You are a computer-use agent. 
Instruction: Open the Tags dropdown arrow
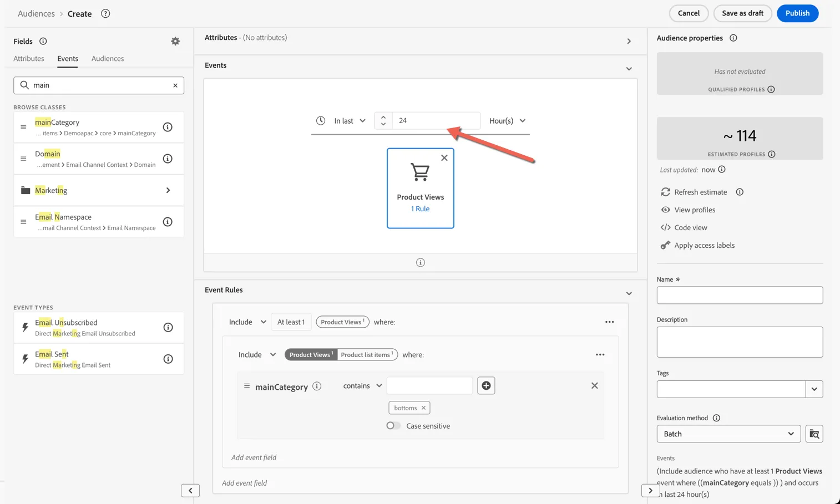pos(814,389)
